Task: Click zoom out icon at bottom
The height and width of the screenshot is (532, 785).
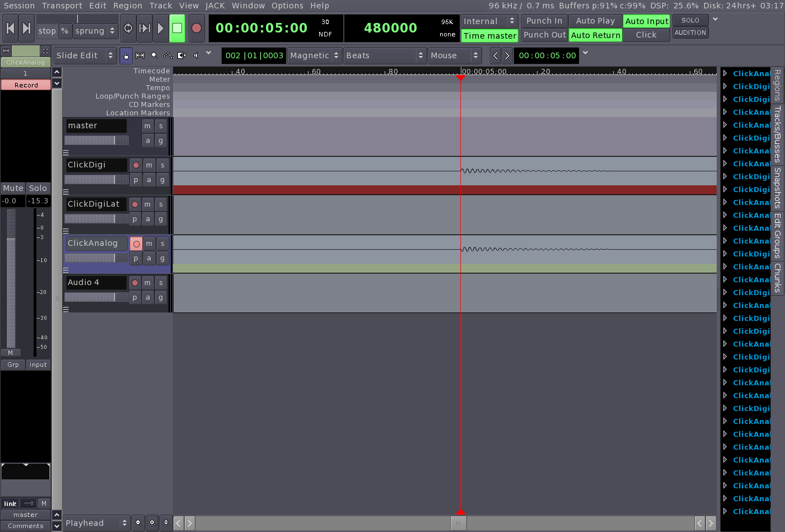Action: pyautogui.click(x=138, y=523)
